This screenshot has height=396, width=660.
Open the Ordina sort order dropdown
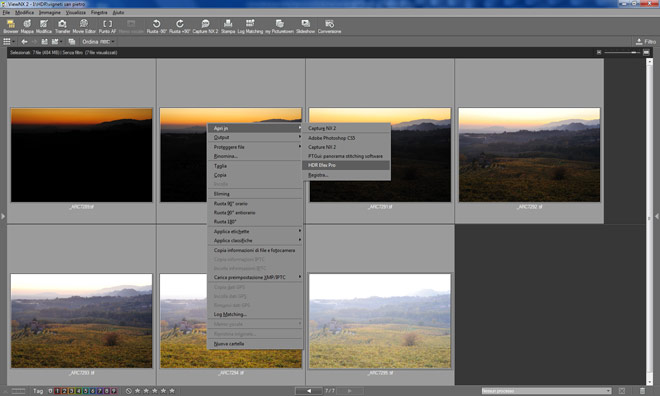(x=98, y=42)
